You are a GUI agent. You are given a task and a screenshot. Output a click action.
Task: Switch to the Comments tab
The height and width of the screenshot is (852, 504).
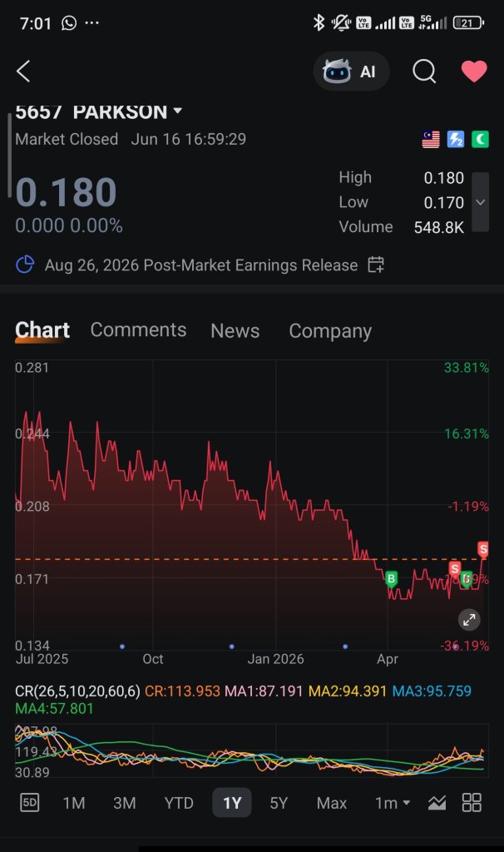click(x=138, y=329)
